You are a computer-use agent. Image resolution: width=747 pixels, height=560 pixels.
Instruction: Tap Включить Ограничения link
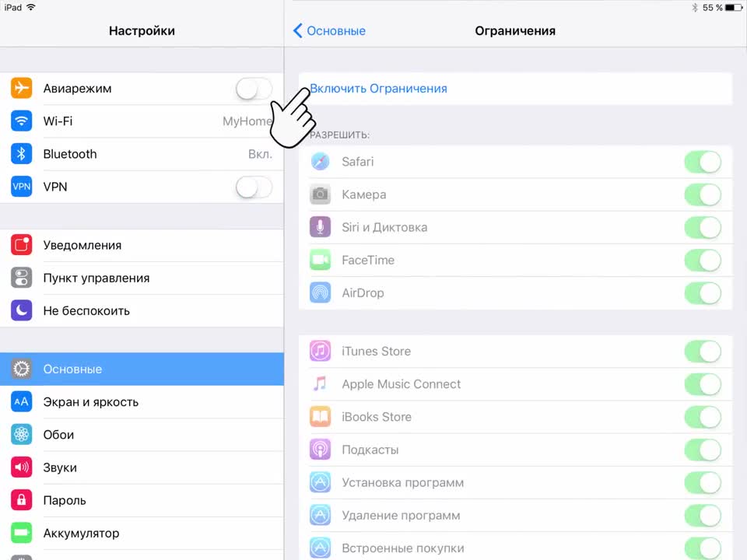[378, 89]
